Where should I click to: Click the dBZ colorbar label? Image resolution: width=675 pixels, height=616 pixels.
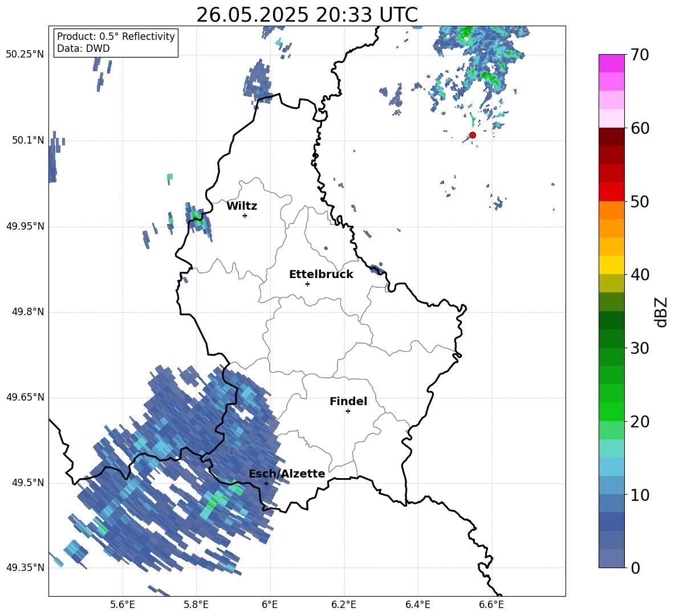coord(662,312)
